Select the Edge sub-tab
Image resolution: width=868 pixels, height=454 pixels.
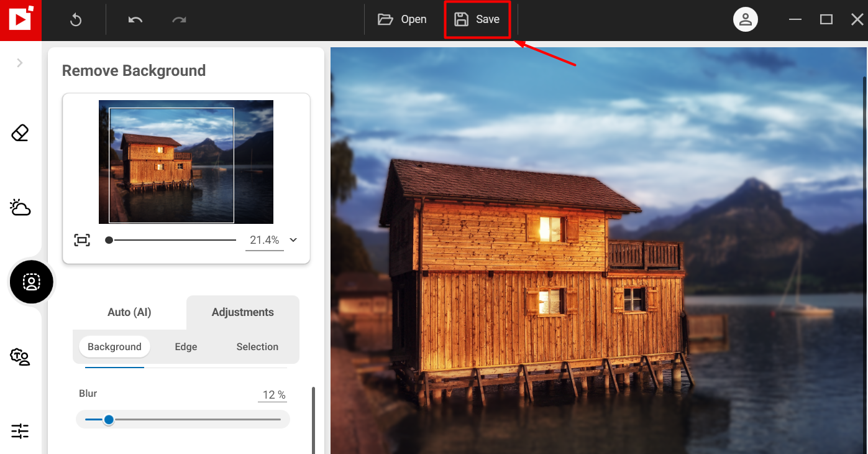tap(186, 347)
